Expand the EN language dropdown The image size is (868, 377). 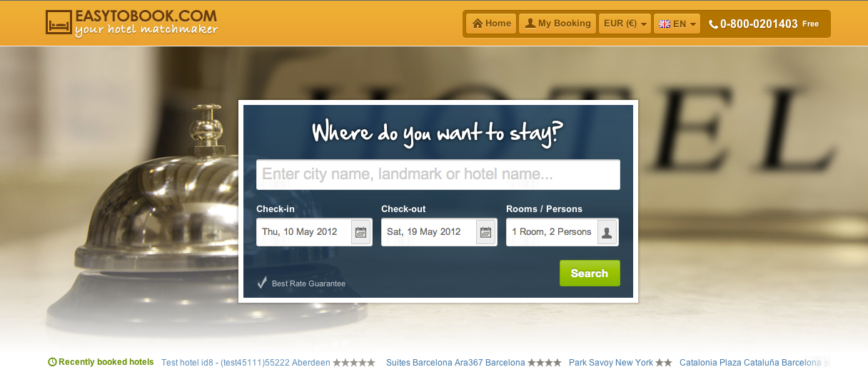(x=677, y=24)
